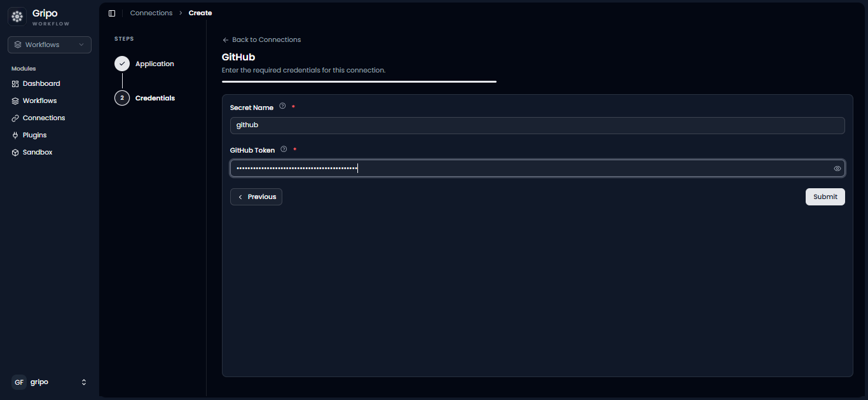Click the Modules section label
Viewport: 868px width, 400px height.
24,69
